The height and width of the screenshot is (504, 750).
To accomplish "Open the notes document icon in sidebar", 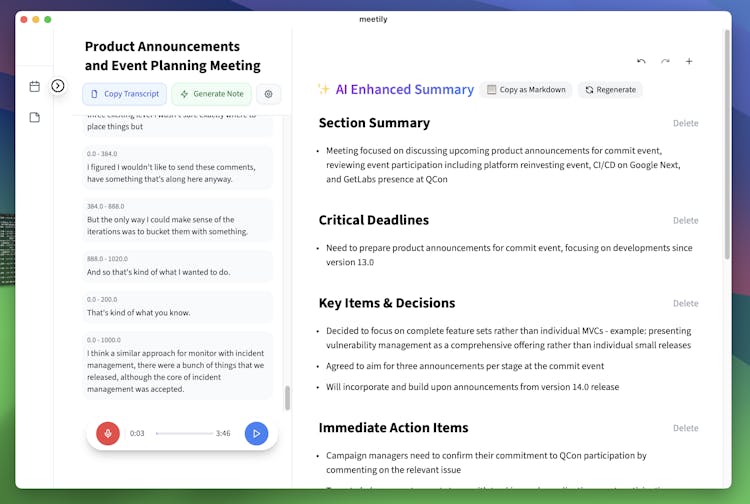I will click(x=34, y=117).
